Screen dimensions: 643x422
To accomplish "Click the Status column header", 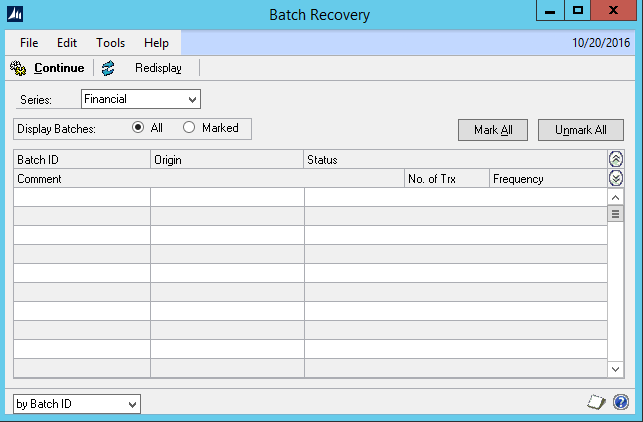I will 456,160.
